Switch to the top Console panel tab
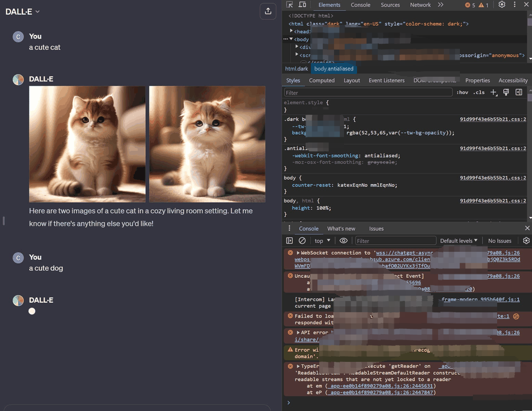The height and width of the screenshot is (411, 532). (x=361, y=5)
